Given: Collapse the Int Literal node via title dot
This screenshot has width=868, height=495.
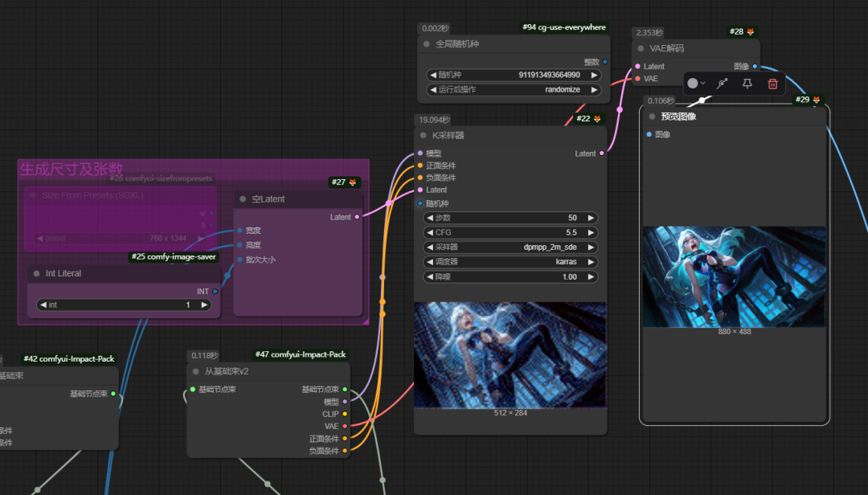Looking at the screenshot, I should tap(36, 273).
